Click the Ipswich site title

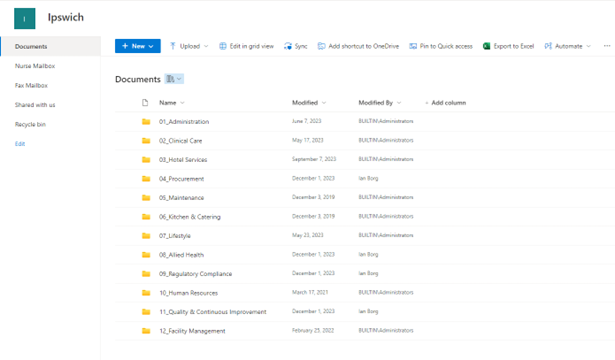click(66, 18)
